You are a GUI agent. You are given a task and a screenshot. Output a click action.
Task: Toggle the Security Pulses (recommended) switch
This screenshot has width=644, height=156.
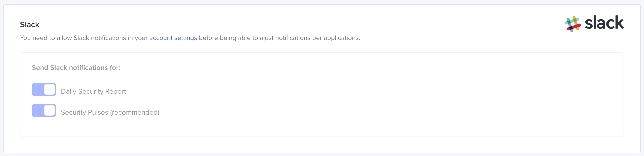(44, 111)
